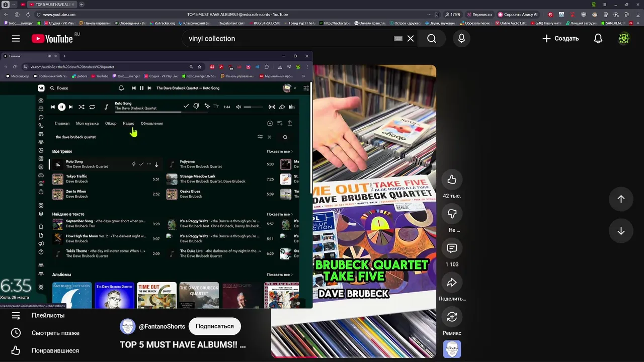Open similar-tracks sparkle icon in VK player
Image resolution: width=644 pixels, height=362 pixels.
[x=207, y=106]
